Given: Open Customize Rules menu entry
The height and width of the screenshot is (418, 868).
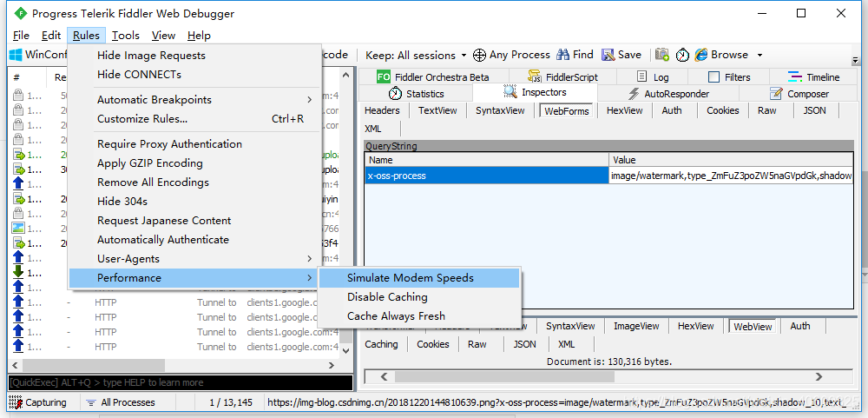Looking at the screenshot, I should tap(194, 119).
